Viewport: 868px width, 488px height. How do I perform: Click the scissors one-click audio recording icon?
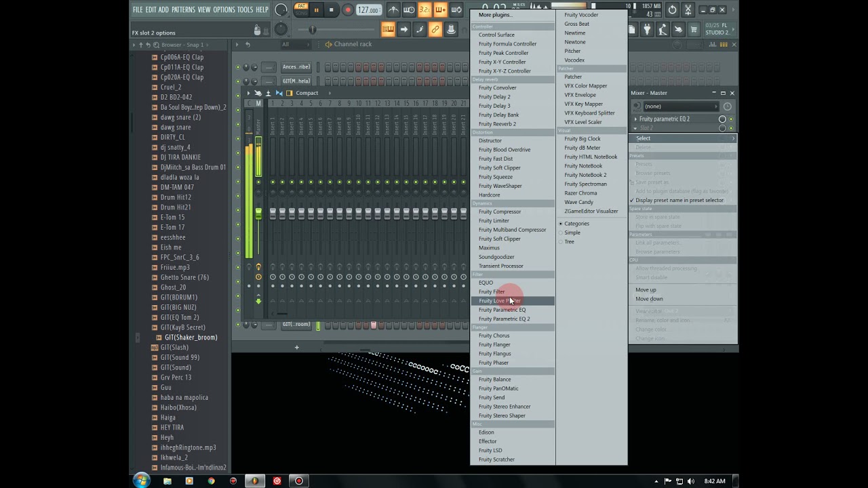point(688,9)
